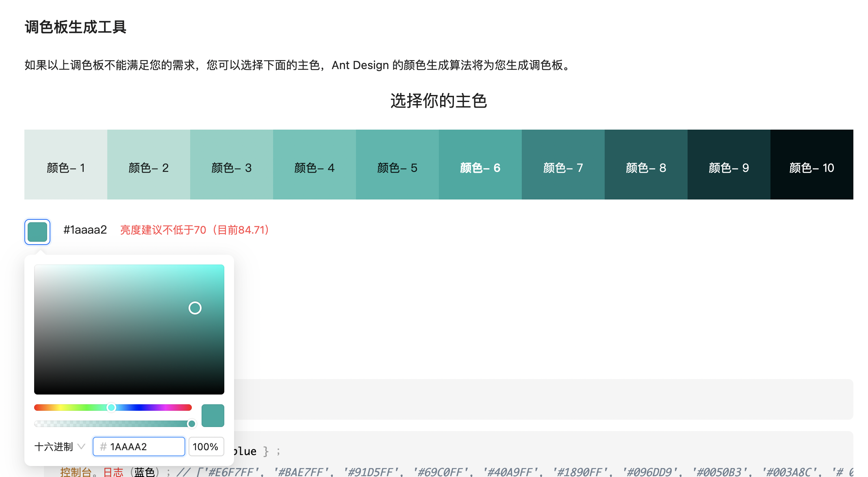Select the 颜色-5 palette swatch
Image resolution: width=868 pixels, height=477 pixels.
tap(397, 165)
